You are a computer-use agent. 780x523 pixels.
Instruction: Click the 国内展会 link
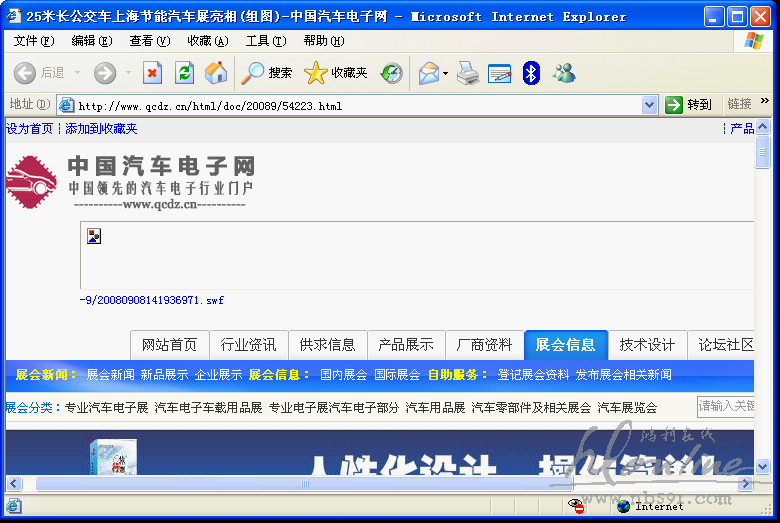click(344, 375)
